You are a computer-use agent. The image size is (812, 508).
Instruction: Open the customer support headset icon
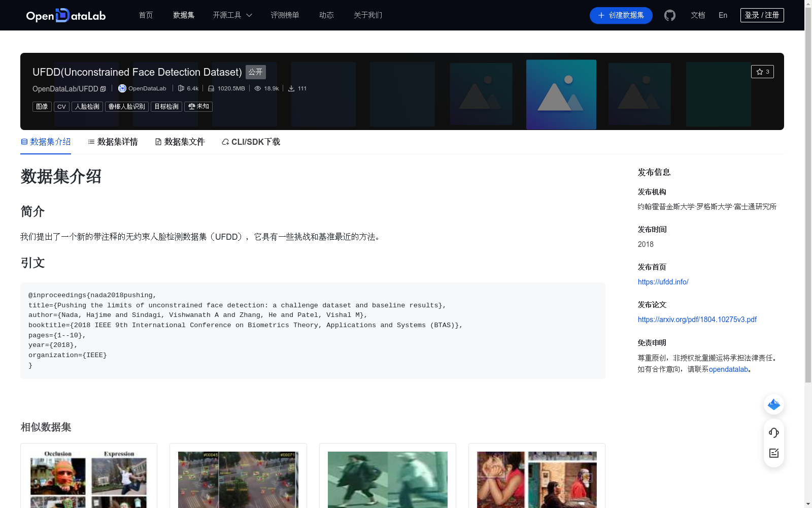tap(774, 433)
